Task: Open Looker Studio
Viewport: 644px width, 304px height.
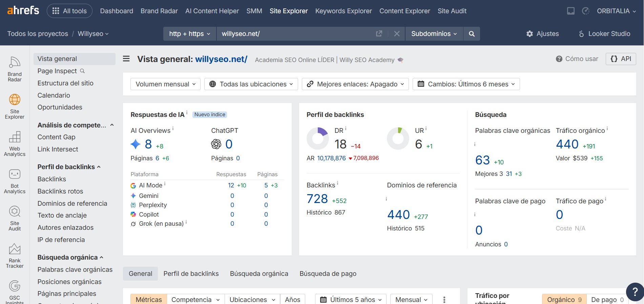Action: coord(605,34)
